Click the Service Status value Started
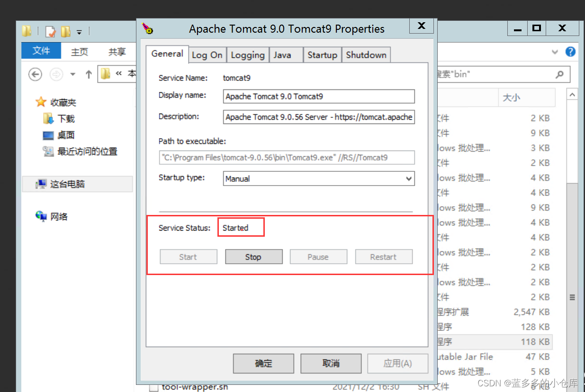 [235, 228]
